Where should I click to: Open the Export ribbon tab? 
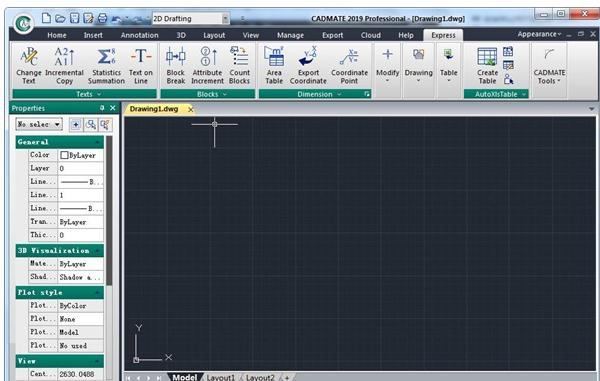click(333, 35)
